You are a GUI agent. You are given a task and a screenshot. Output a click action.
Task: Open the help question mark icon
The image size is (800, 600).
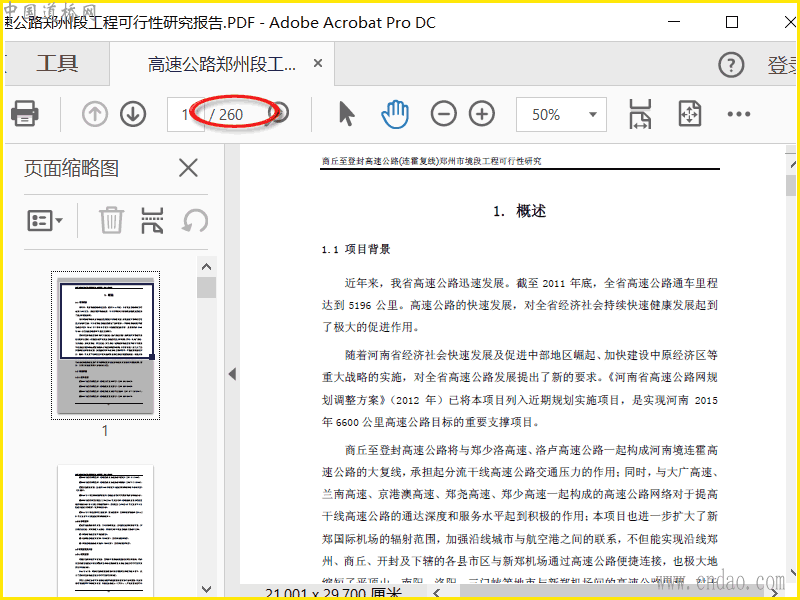[731, 65]
